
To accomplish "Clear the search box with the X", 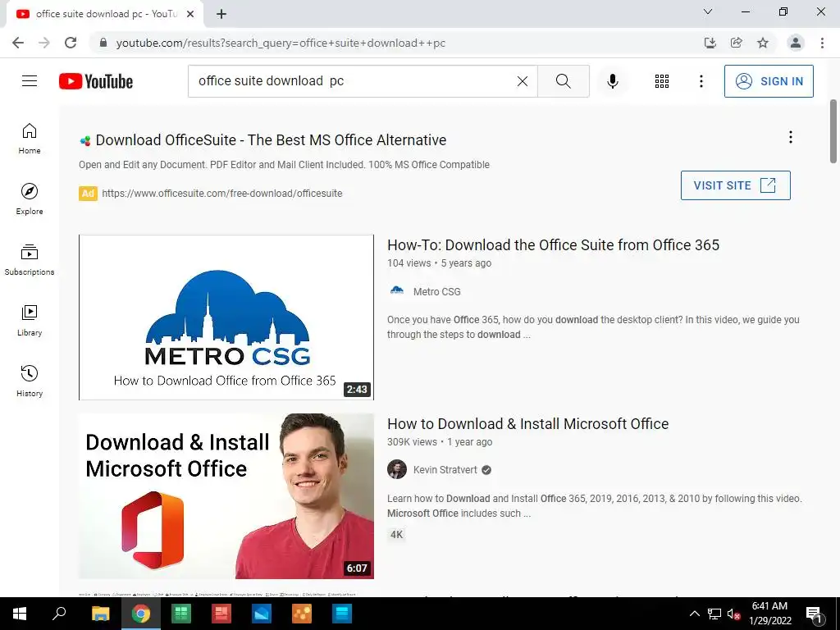I will 523,81.
